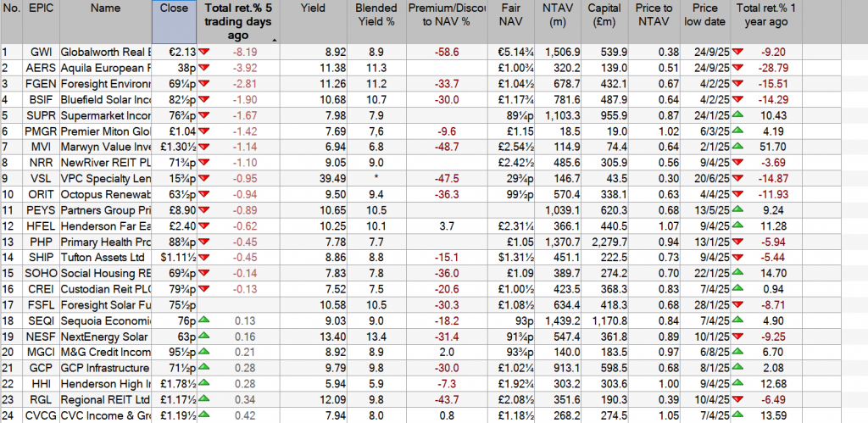The width and height of the screenshot is (868, 423).
Task: Select Regional REIT Ltd name cell
Action: (105, 400)
